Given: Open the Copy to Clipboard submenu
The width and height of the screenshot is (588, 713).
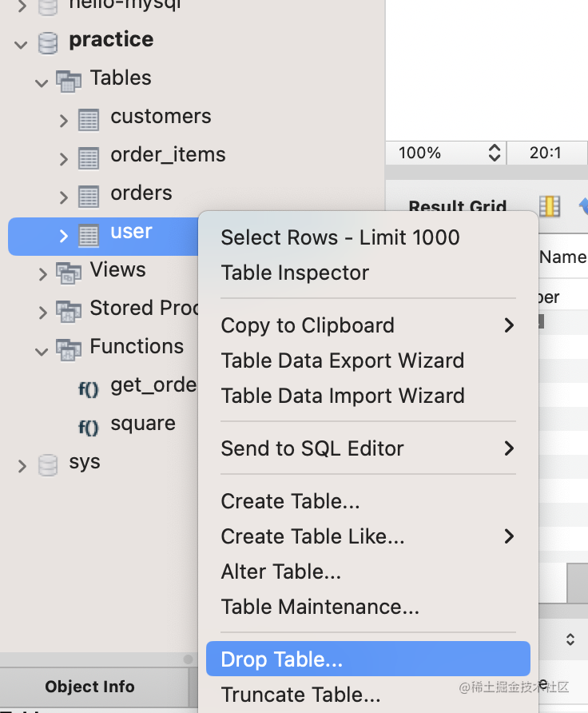Looking at the screenshot, I should tap(308, 325).
